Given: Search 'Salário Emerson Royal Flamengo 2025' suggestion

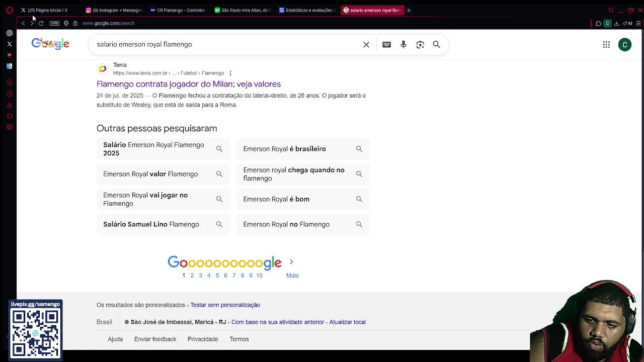Looking at the screenshot, I should tap(163, 149).
